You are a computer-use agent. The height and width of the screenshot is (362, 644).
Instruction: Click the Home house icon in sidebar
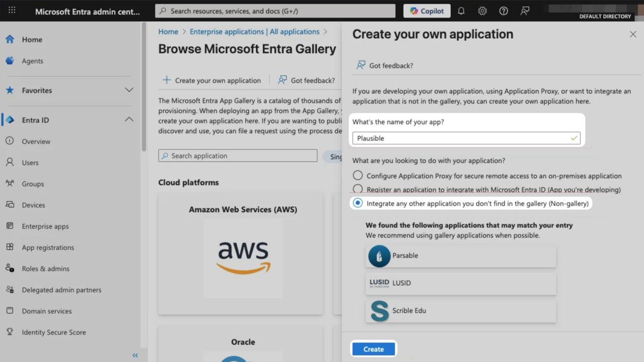point(10,39)
